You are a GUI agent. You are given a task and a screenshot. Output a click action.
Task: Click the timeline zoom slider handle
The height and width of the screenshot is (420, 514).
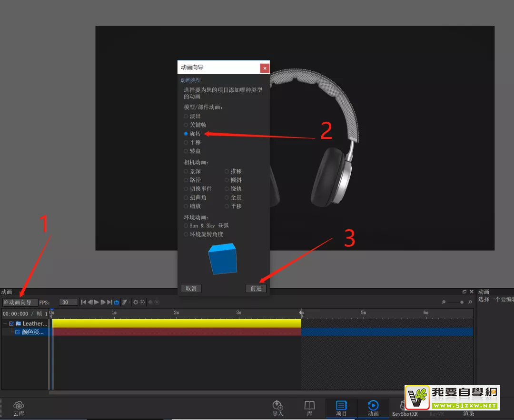click(x=462, y=302)
